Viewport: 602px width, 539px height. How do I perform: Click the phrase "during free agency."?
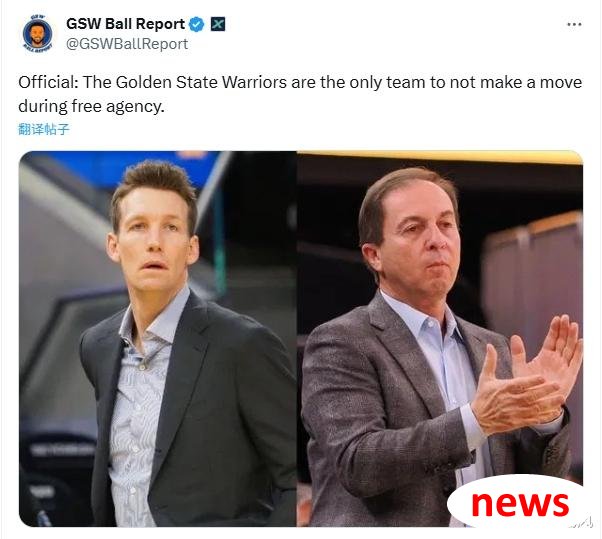point(91,106)
